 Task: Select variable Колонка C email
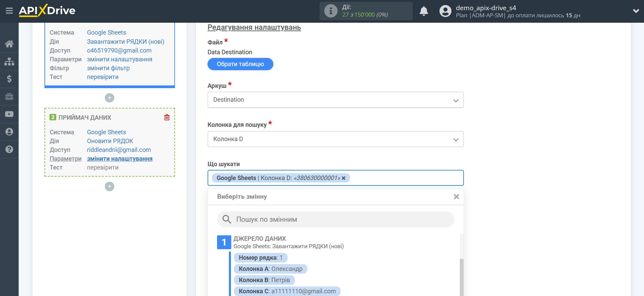point(287,291)
